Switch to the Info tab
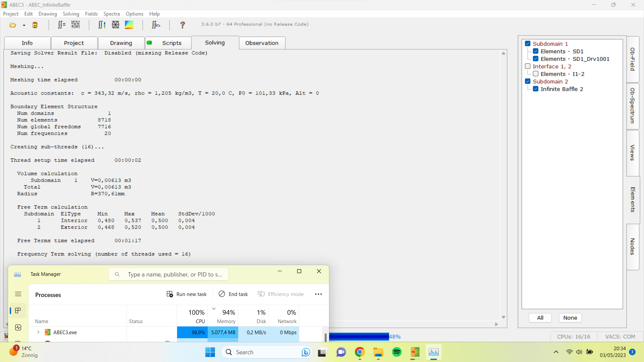This screenshot has width=644, height=362. 27,43
